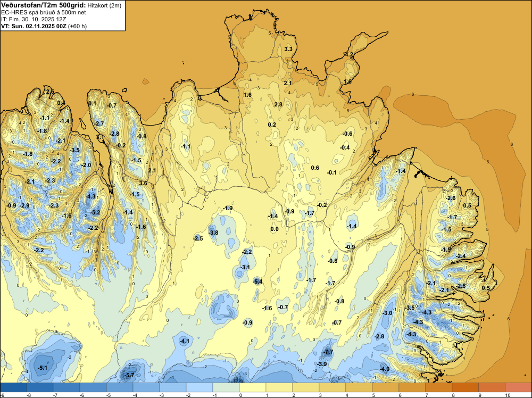
Task: Click the color scale swatch between -9 and -8
Action: [x=13, y=387]
